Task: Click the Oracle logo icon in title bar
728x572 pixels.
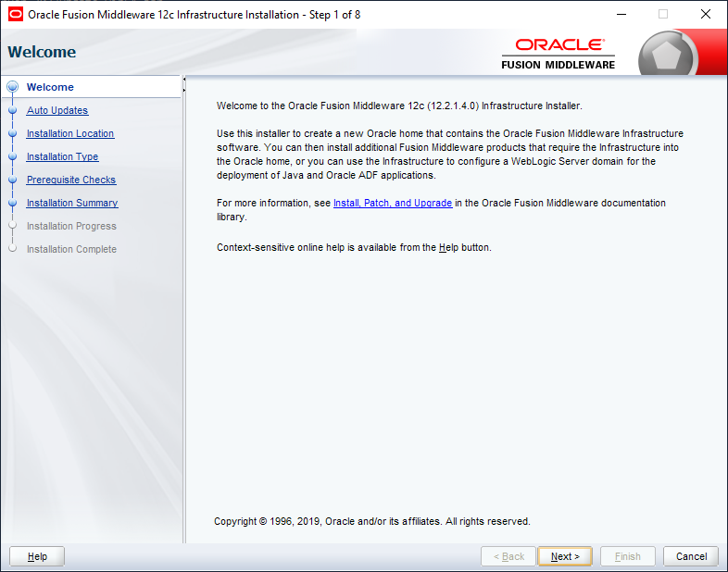Action: [x=16, y=15]
